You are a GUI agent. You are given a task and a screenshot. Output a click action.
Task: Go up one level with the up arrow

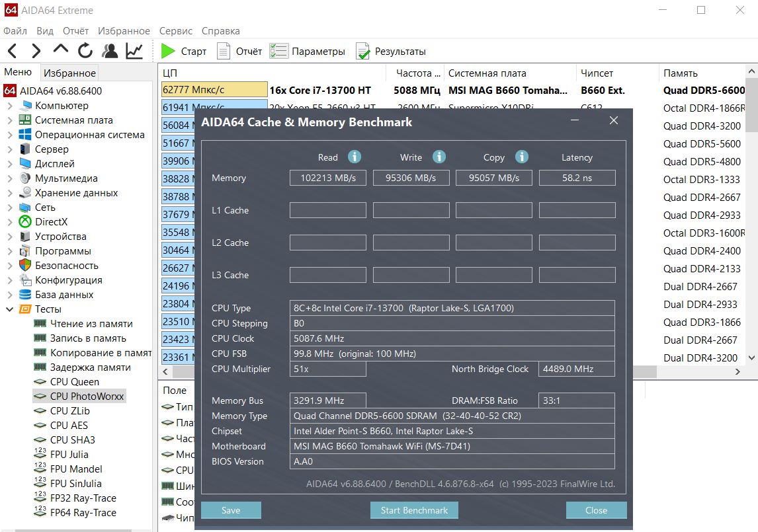click(x=61, y=50)
